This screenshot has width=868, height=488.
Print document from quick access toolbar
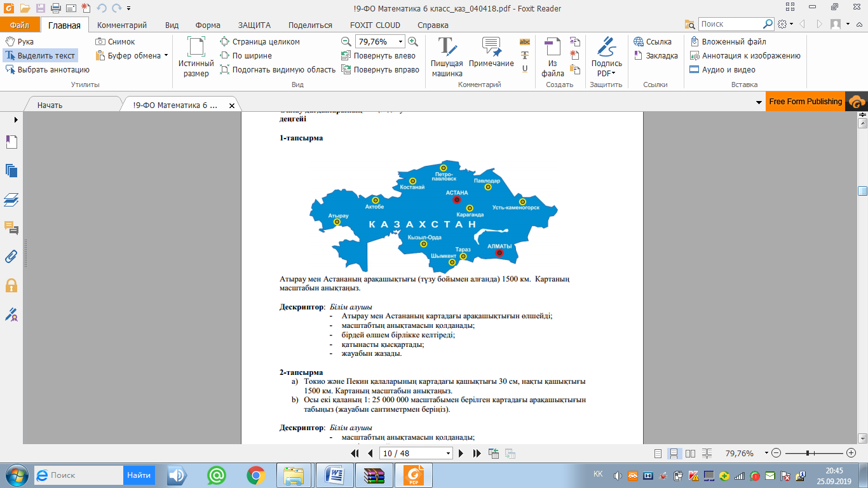(x=55, y=8)
